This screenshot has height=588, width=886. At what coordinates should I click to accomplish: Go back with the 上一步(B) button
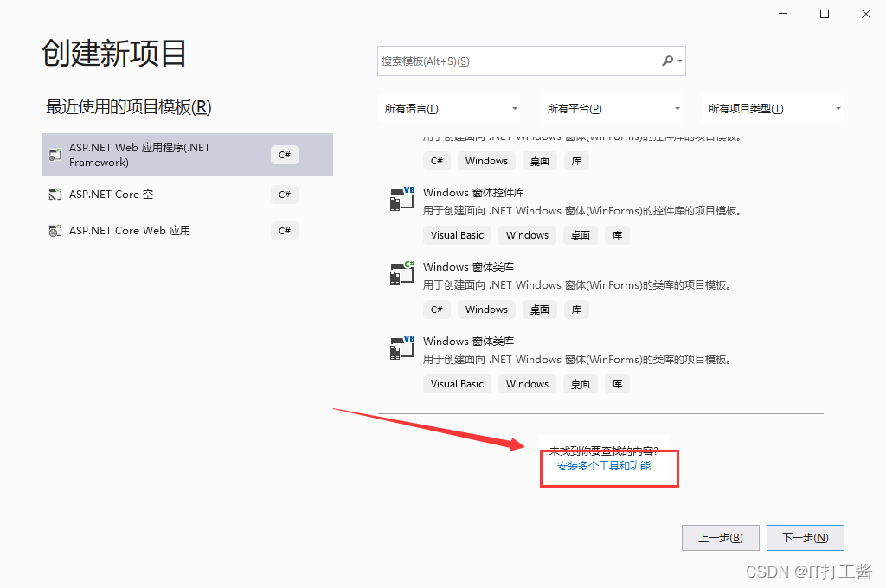721,538
